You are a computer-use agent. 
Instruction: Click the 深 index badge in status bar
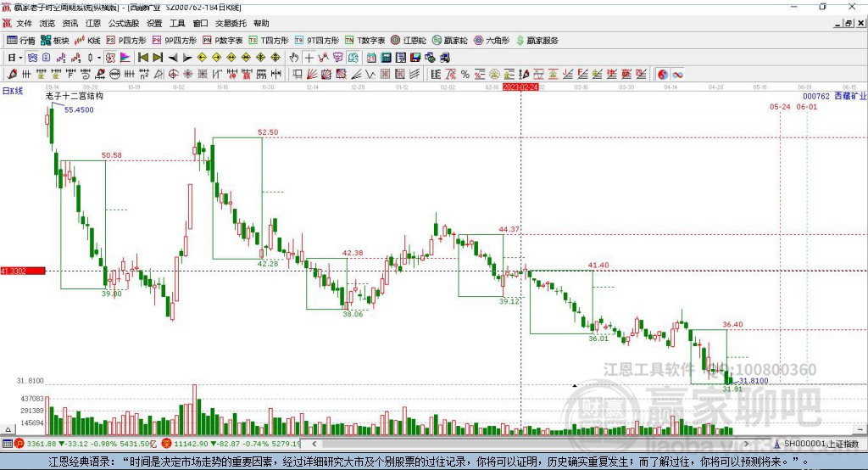pos(166,444)
